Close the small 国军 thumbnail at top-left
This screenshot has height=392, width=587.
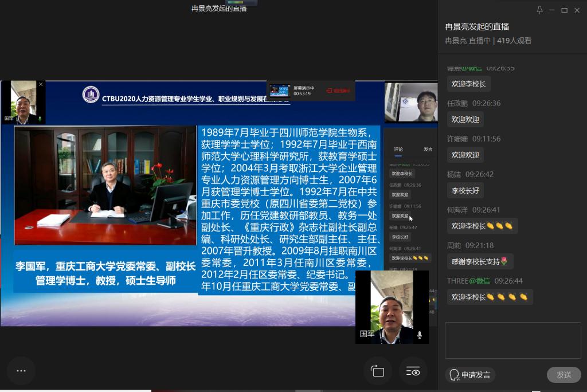(x=41, y=85)
